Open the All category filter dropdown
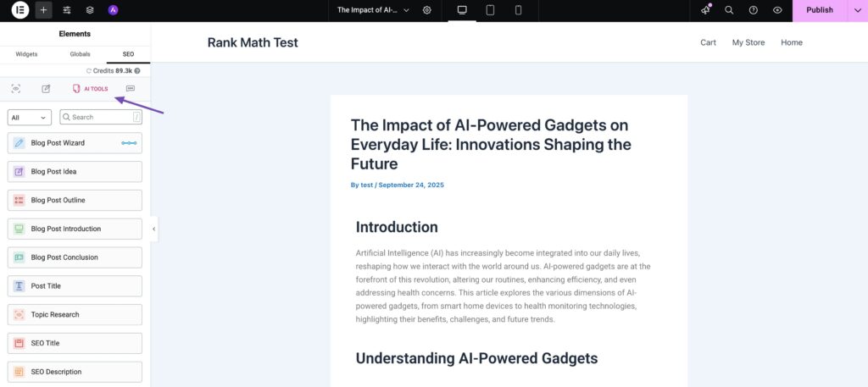868x387 pixels. pyautogui.click(x=29, y=118)
